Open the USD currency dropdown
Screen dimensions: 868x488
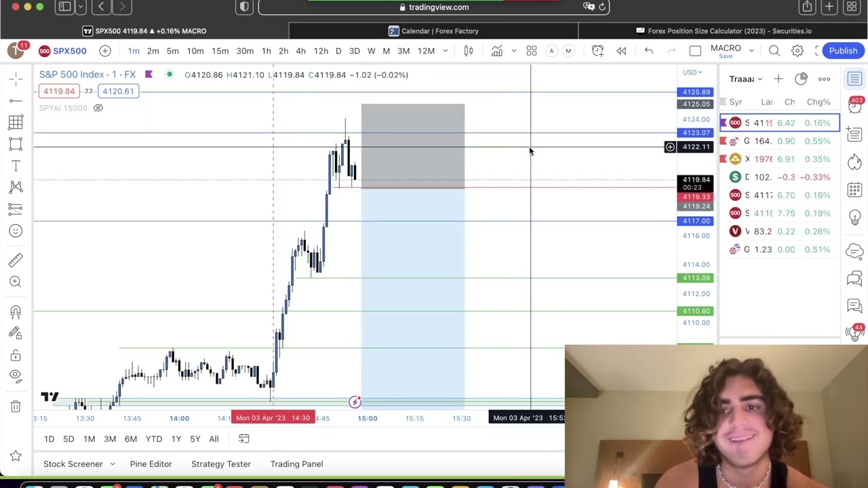[692, 73]
